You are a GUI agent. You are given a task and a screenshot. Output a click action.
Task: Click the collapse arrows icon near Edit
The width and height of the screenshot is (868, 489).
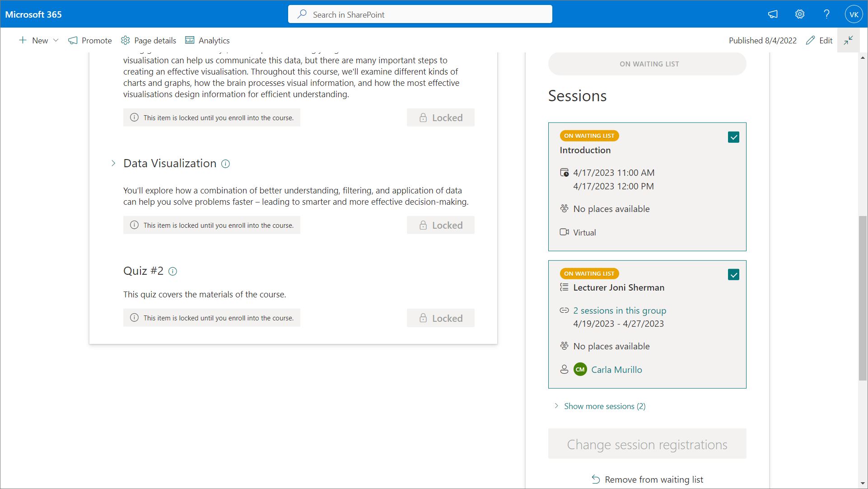pos(848,40)
